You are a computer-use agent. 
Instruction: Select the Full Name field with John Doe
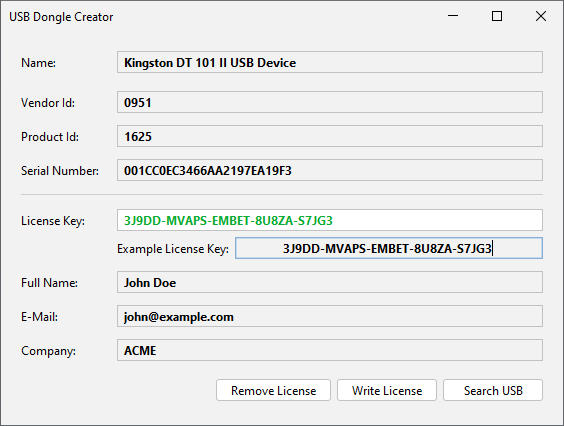coord(330,282)
